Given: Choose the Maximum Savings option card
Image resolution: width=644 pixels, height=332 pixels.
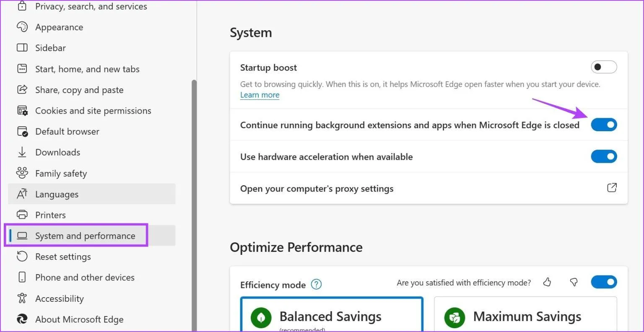Looking at the screenshot, I should click(525, 314).
